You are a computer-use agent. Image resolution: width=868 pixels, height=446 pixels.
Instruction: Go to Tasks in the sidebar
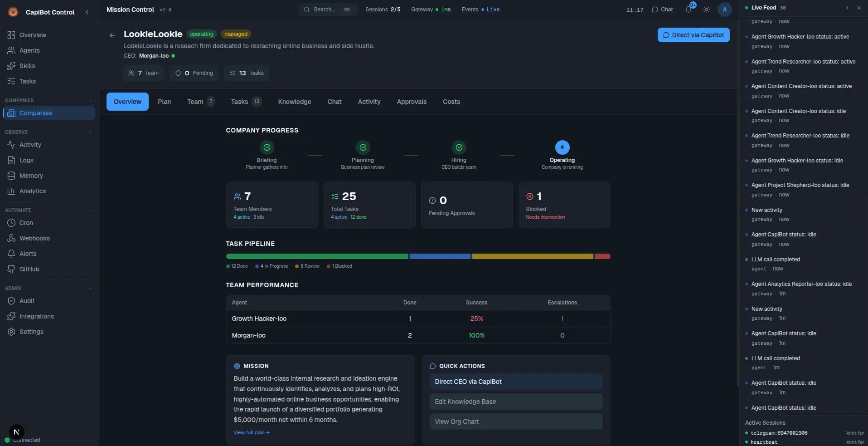pyautogui.click(x=49, y=81)
